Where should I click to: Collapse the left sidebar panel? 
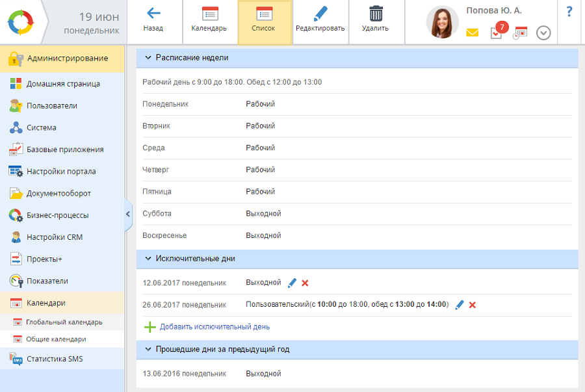128,214
